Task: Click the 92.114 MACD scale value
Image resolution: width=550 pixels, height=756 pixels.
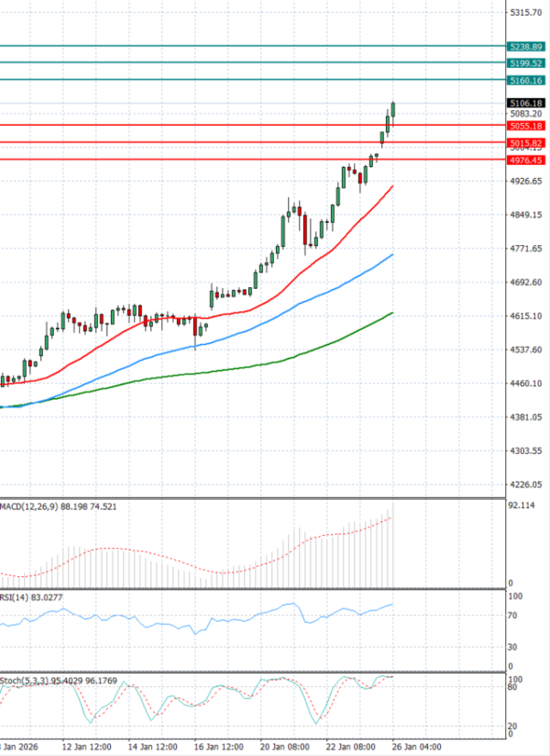Action: 522,505
